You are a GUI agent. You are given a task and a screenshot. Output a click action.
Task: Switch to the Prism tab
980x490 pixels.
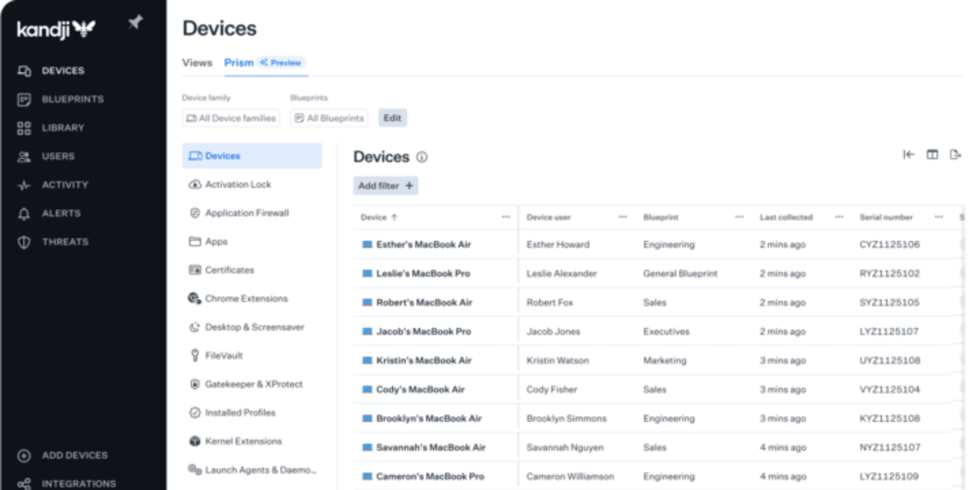(238, 63)
